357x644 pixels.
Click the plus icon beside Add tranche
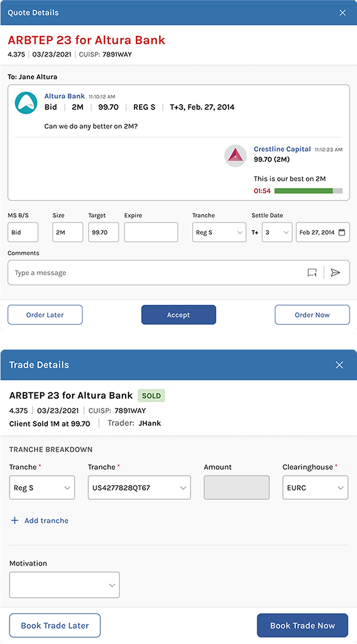point(14,521)
